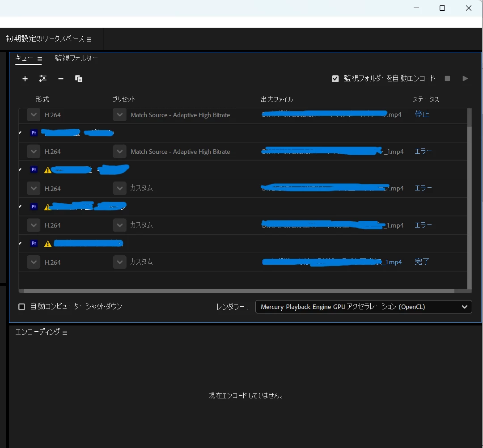Select the エンコーディング panel tab
The height and width of the screenshot is (448, 483).
coord(38,332)
